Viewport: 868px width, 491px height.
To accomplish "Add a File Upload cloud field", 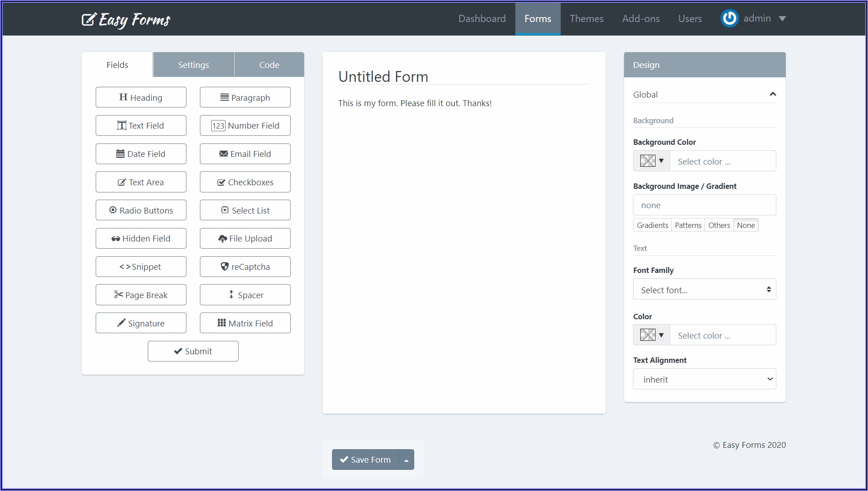I will (x=245, y=238).
